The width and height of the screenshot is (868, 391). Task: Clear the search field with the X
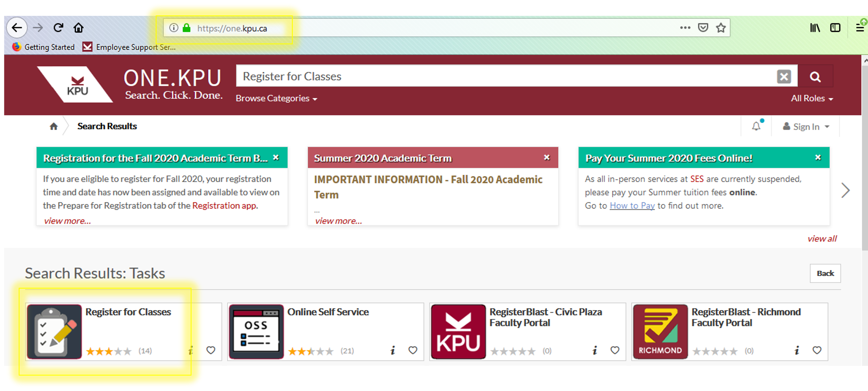[783, 76]
